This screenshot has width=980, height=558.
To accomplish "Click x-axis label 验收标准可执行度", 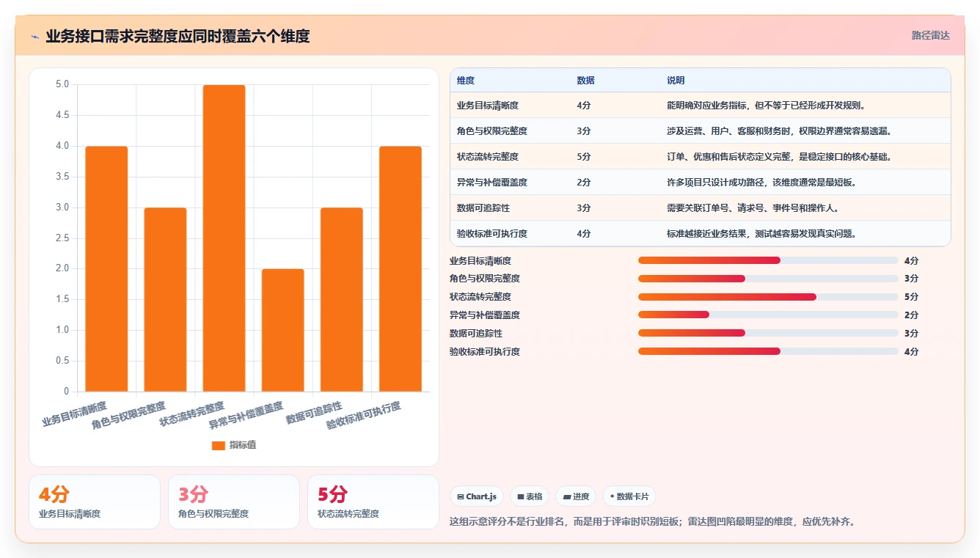I will 364,416.
